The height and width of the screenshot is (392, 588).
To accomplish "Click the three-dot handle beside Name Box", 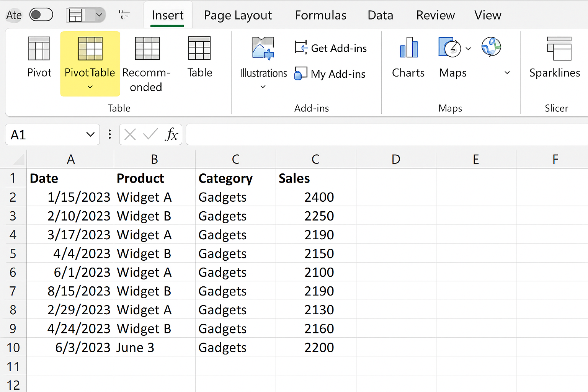I will point(110,134).
